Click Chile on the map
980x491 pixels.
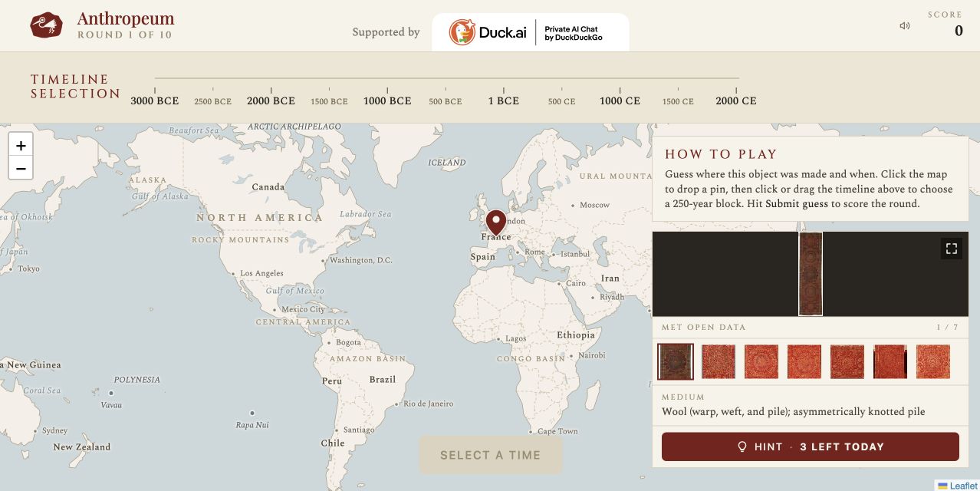coord(333,443)
